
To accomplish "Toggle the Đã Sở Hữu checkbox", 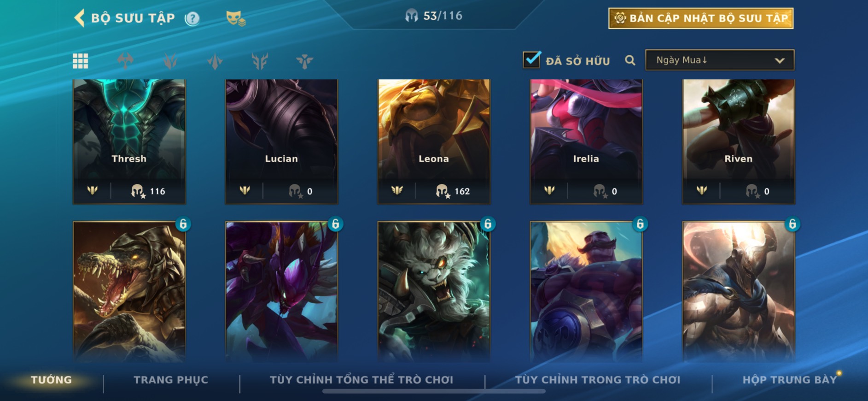I will pyautogui.click(x=532, y=59).
